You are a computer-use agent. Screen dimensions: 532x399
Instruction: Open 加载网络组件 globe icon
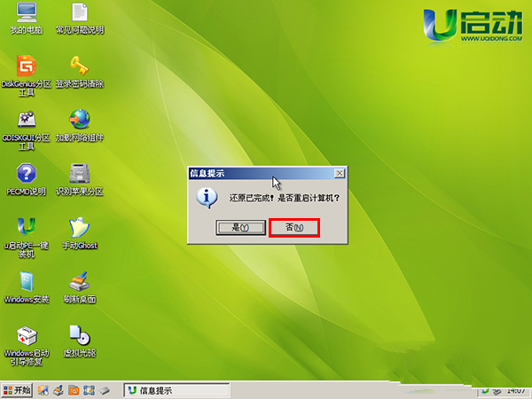tap(80, 120)
